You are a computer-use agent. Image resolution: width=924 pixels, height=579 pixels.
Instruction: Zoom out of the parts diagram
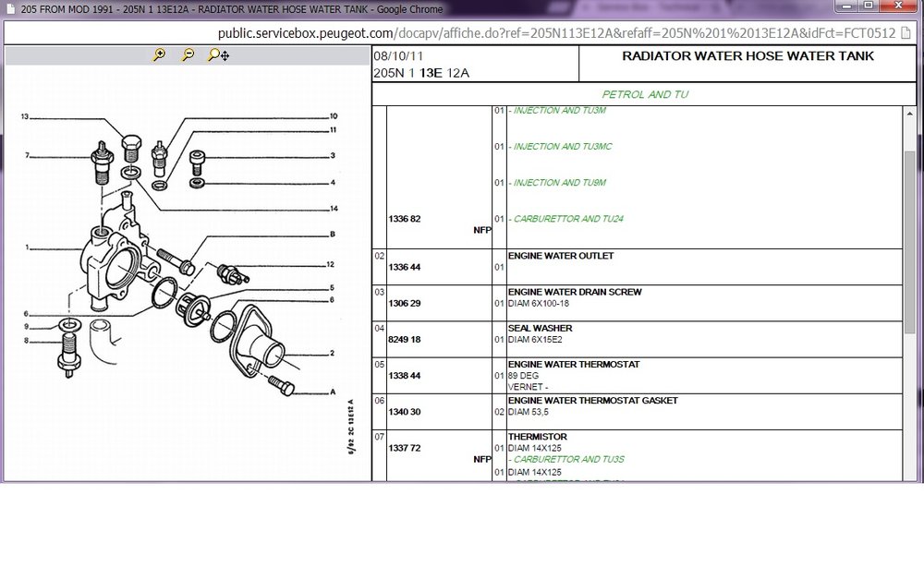pos(188,54)
